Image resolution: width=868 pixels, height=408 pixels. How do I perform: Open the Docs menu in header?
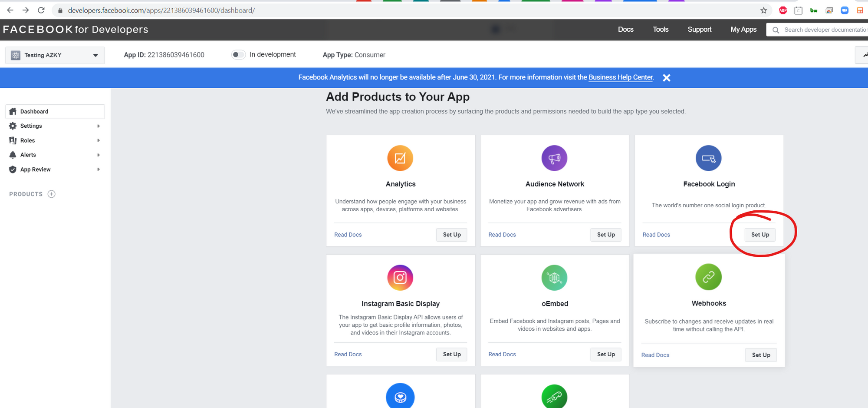coord(625,30)
